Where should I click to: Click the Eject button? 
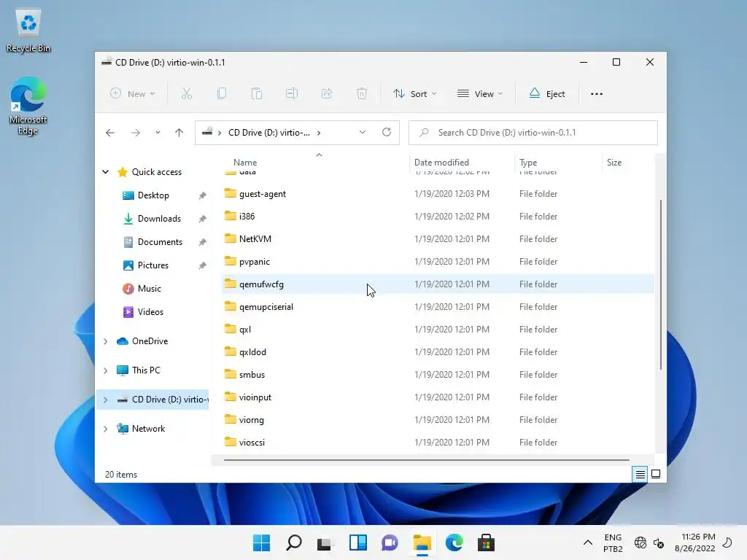[x=547, y=94]
